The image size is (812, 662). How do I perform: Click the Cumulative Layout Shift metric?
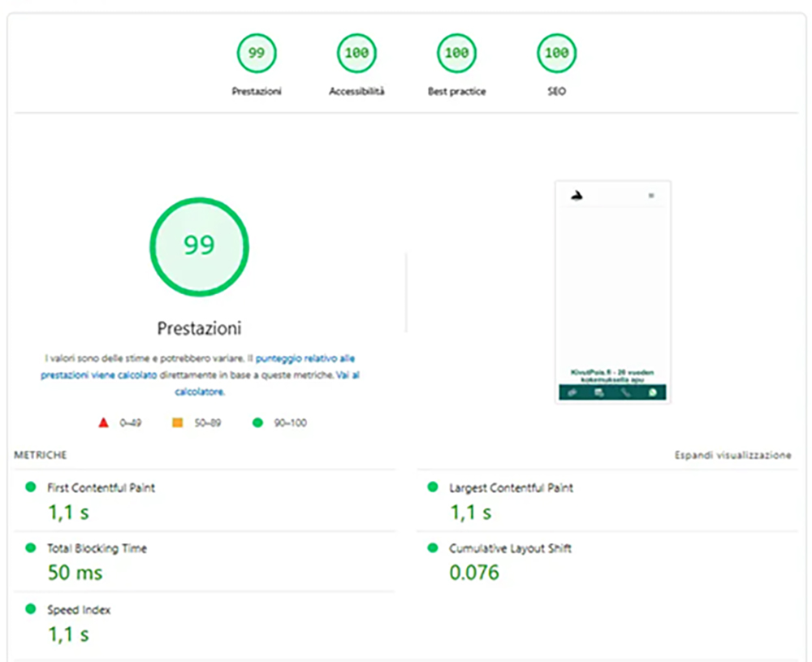(x=510, y=549)
